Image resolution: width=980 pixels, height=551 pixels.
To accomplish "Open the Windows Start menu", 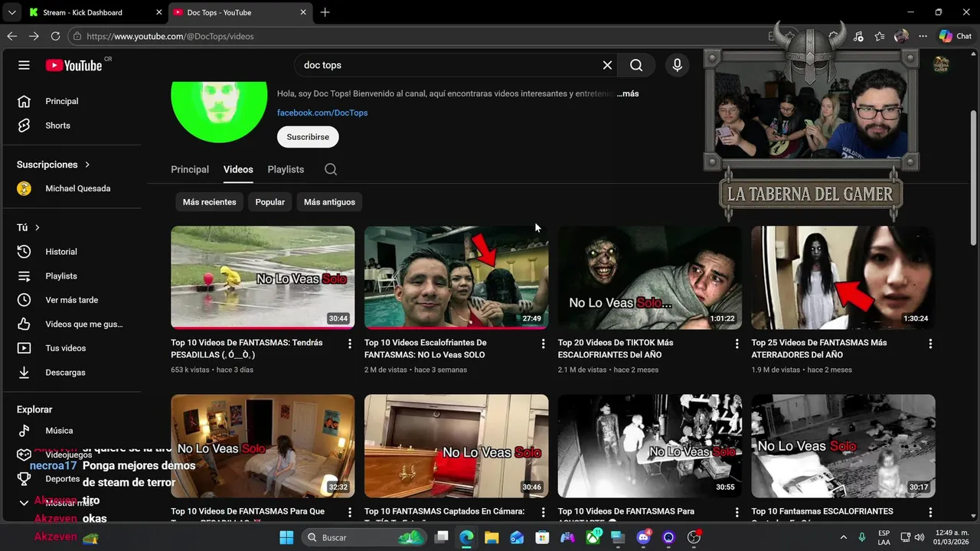I will [x=286, y=537].
